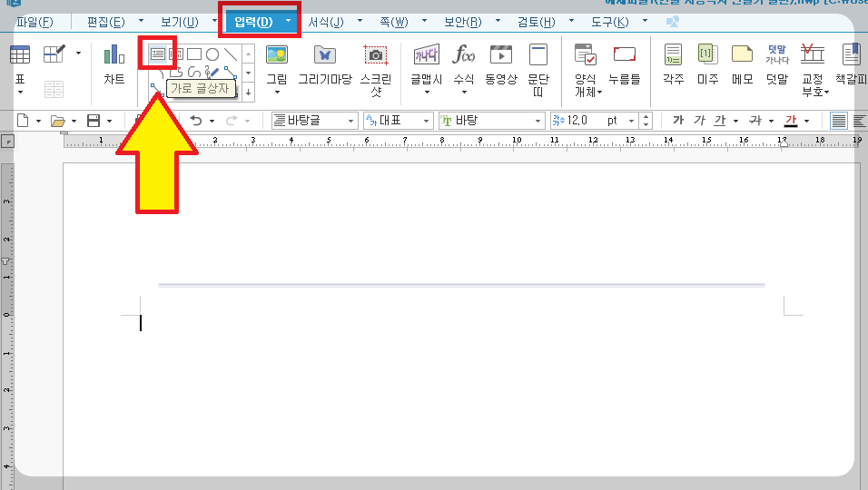The width and height of the screenshot is (868, 490).
Task: Select the freeform pen drawing tool
Action: pyautogui.click(x=212, y=72)
